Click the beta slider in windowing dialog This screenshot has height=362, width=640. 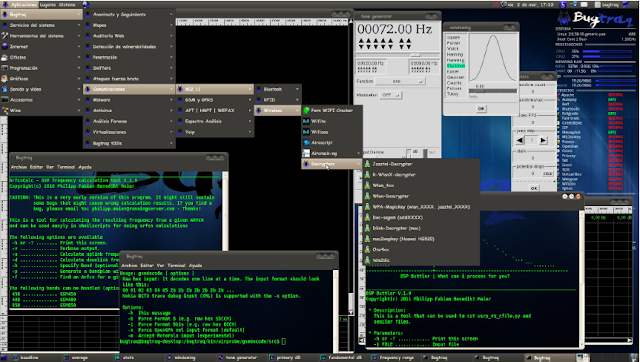493,91
